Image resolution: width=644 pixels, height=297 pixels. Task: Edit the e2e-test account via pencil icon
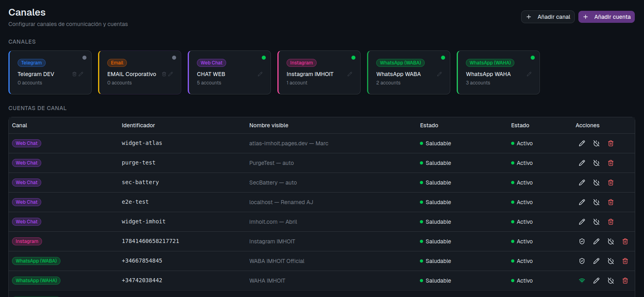point(582,202)
